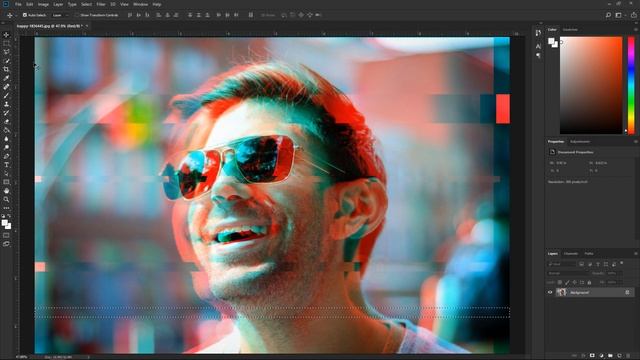Switch to the Paths tab
This screenshot has height=360, width=640.
589,253
